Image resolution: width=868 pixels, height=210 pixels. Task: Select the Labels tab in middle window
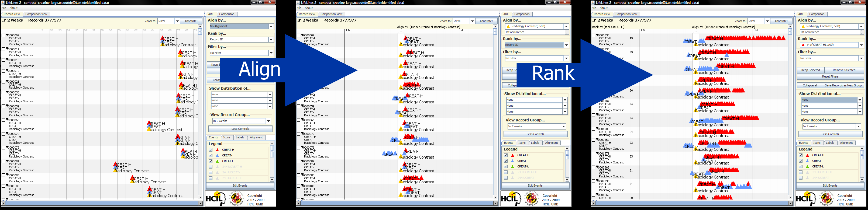pos(535,143)
